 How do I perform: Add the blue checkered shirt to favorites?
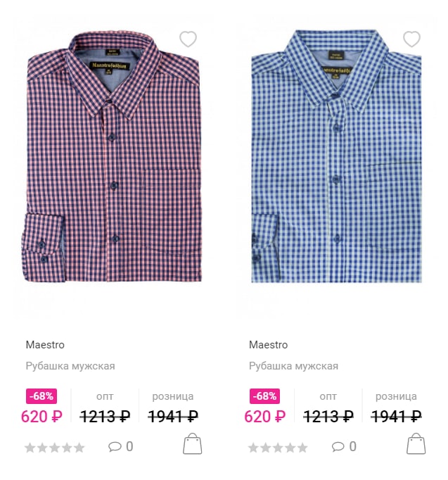(411, 39)
